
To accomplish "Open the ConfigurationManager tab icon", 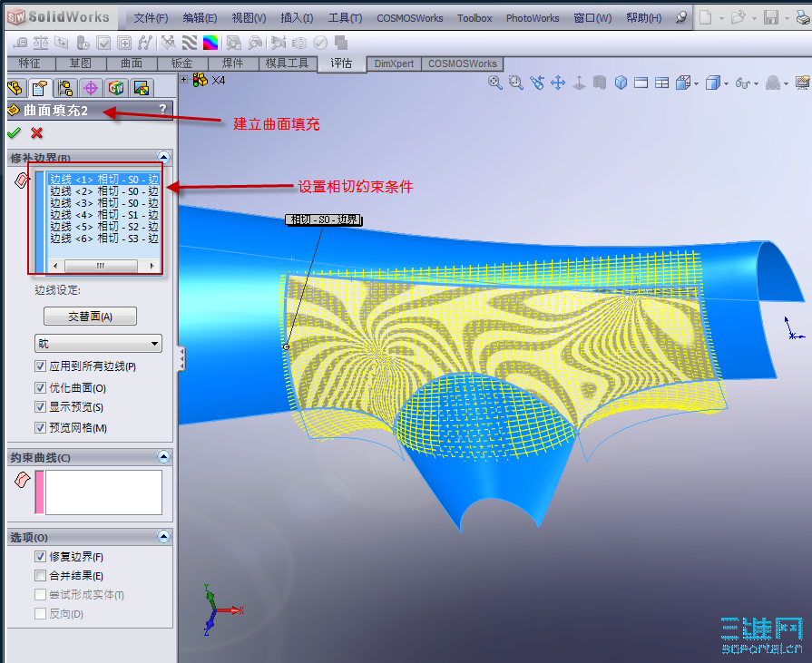I will [65, 88].
